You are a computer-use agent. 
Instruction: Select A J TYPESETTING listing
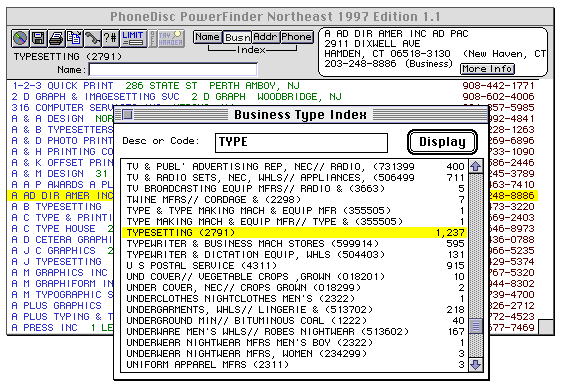[61, 262]
